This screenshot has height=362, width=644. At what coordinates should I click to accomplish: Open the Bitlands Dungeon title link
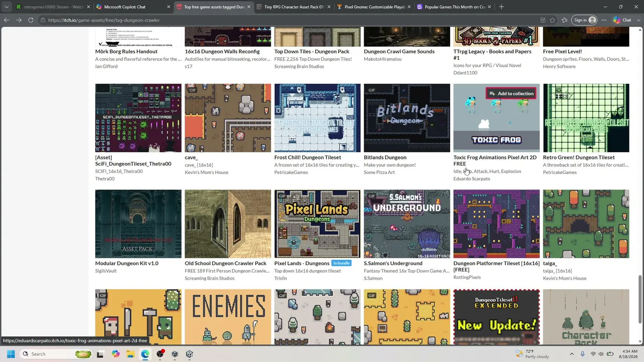click(385, 157)
